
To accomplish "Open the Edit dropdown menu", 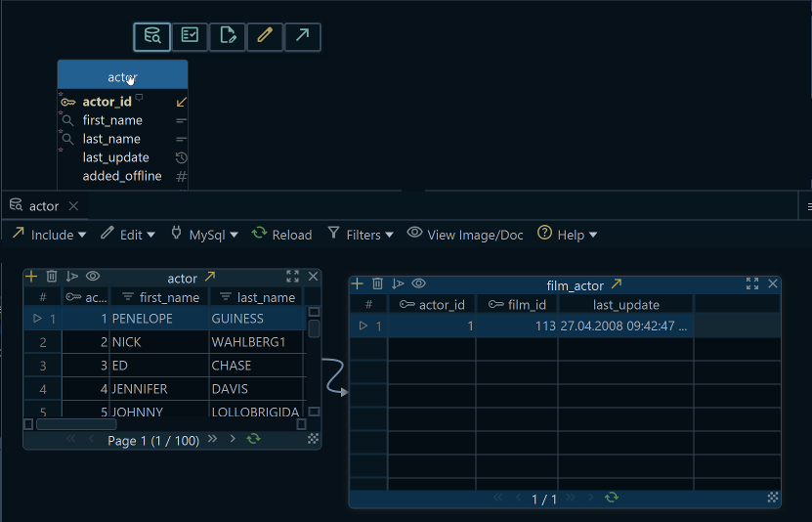I will [128, 235].
